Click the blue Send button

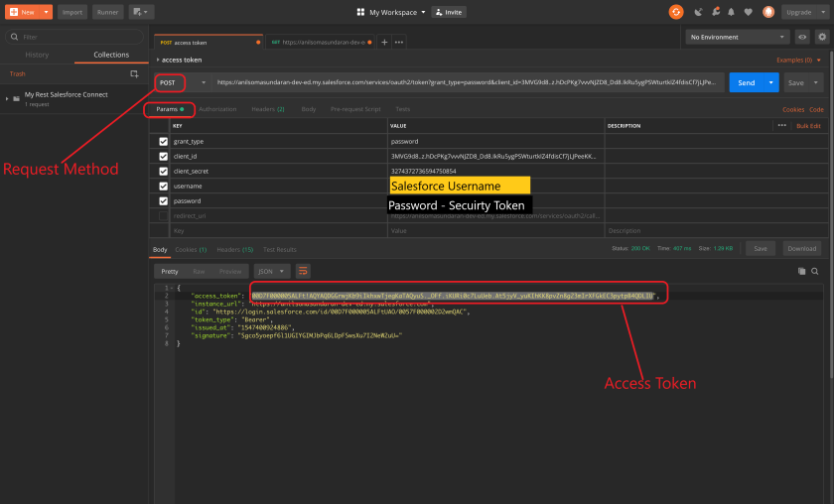point(747,82)
